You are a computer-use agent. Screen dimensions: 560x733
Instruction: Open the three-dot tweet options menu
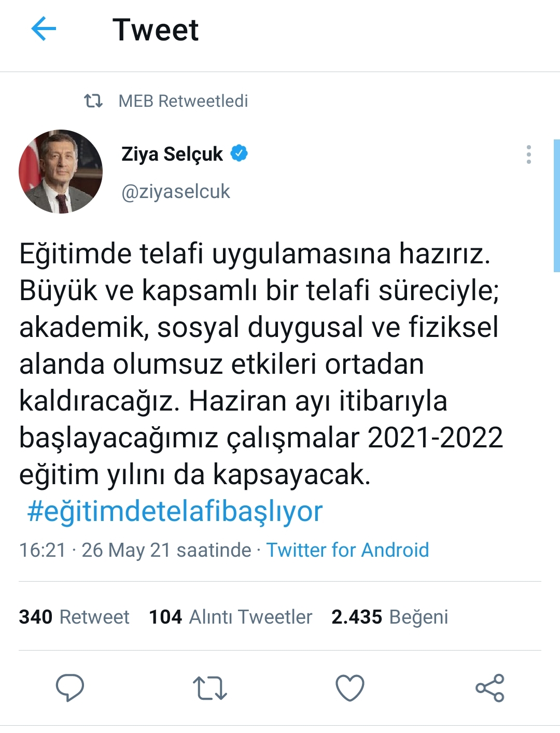[528, 154]
